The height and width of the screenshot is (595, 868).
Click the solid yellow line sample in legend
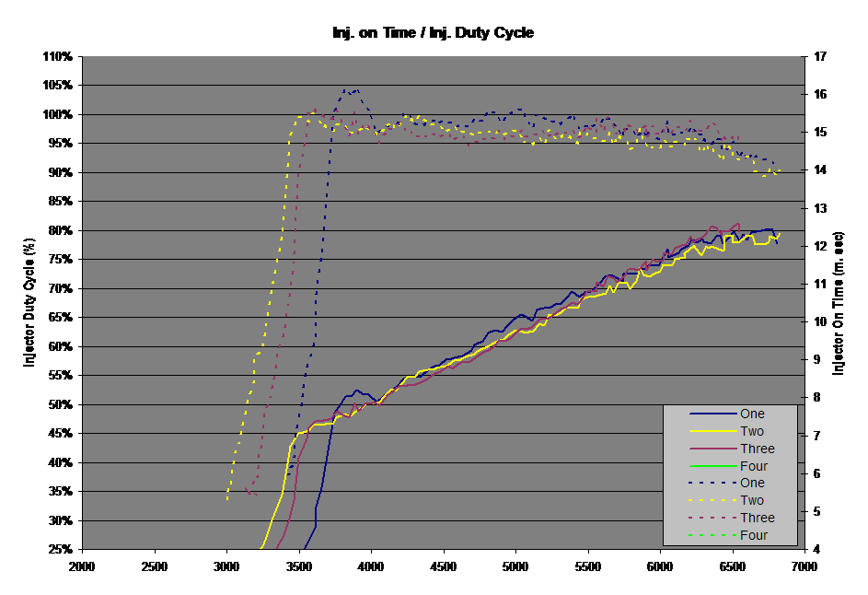pyautogui.click(x=701, y=432)
